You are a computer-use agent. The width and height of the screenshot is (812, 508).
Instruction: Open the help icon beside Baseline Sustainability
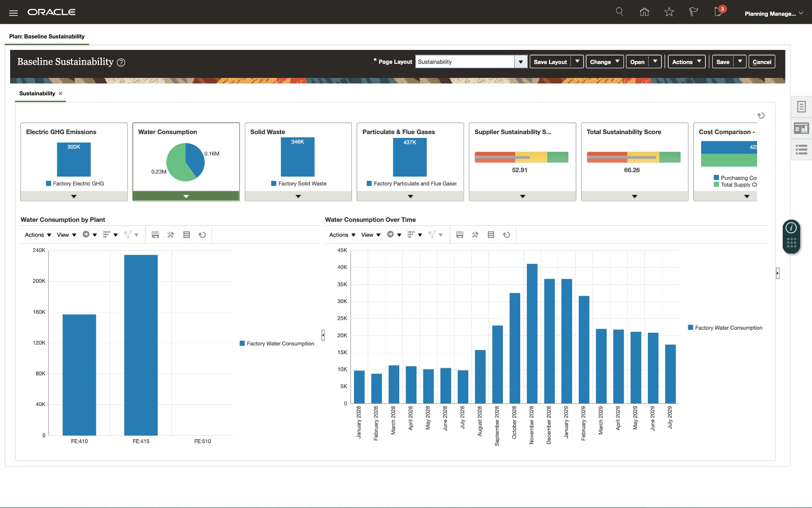click(x=121, y=63)
